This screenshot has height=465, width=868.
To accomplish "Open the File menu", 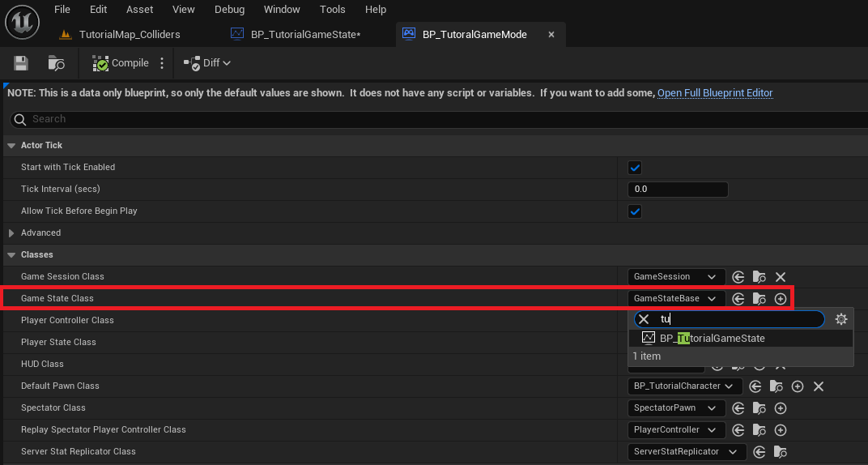I will (x=62, y=10).
